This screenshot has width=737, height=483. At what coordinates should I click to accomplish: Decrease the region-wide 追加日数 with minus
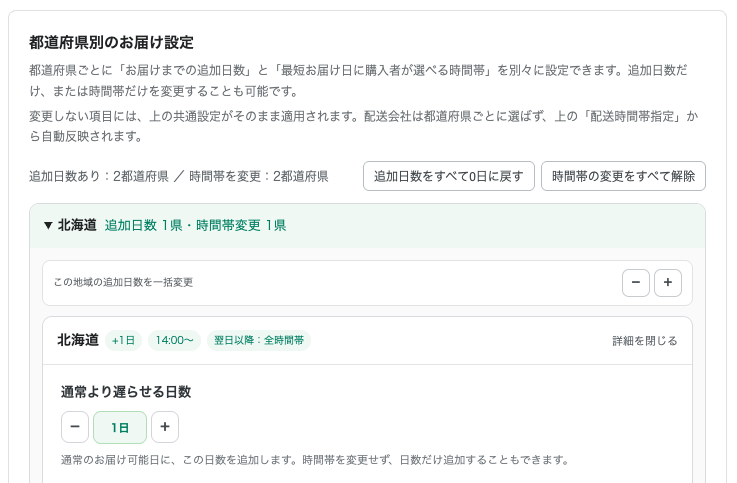pos(636,283)
